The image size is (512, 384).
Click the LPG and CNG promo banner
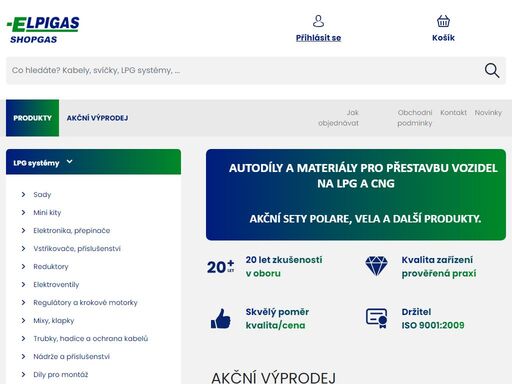356,195
